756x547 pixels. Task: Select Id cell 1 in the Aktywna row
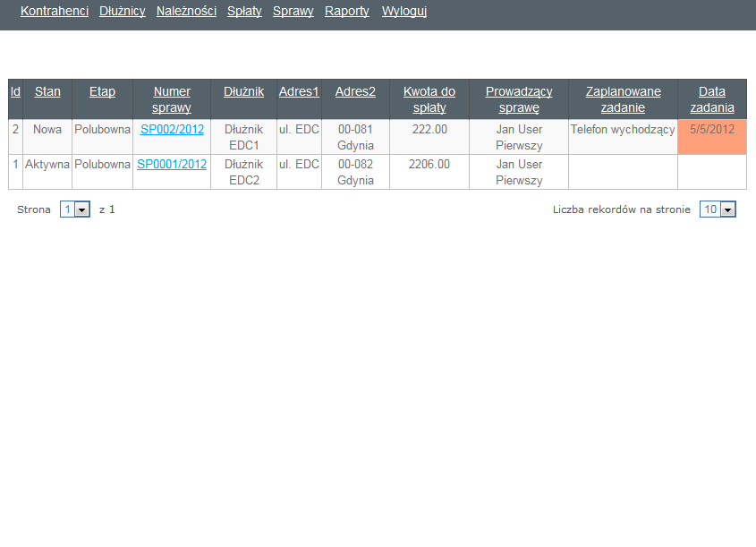pos(15,172)
